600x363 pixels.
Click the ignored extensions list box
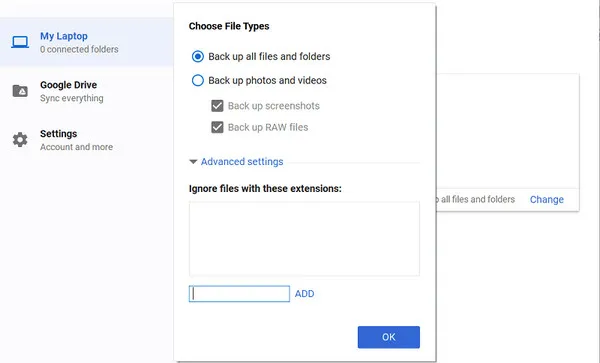(x=304, y=239)
